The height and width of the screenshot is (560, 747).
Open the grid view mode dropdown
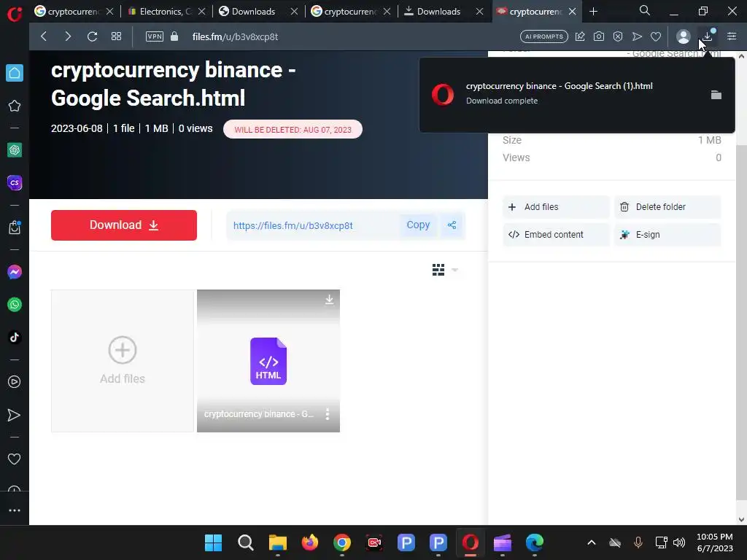444,270
